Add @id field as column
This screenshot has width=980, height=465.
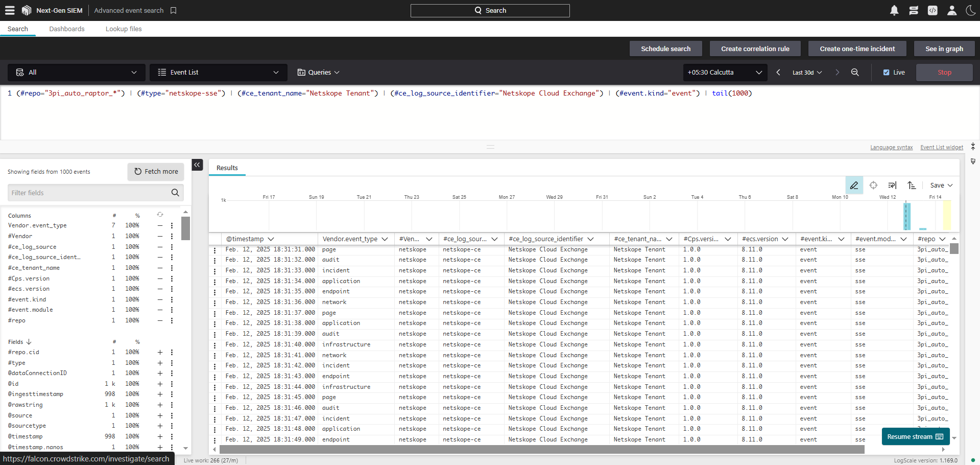(x=160, y=384)
